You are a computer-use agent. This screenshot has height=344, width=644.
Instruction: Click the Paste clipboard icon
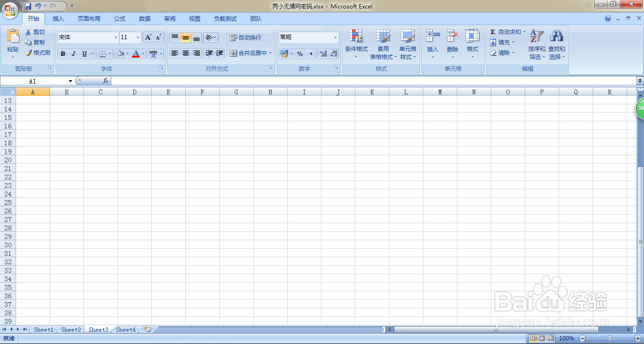13,36
